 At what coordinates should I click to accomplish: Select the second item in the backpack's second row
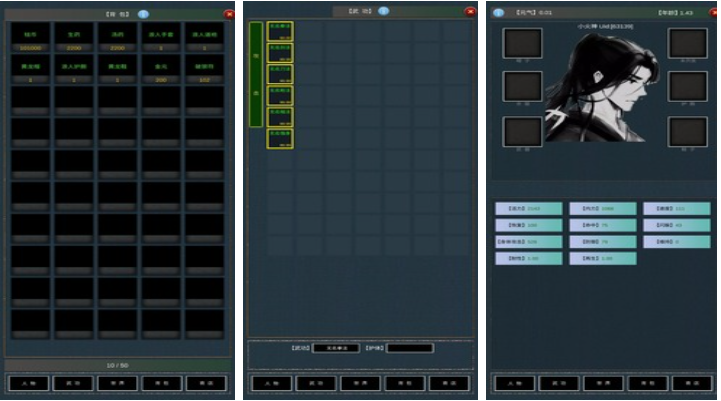pyautogui.click(x=74, y=69)
